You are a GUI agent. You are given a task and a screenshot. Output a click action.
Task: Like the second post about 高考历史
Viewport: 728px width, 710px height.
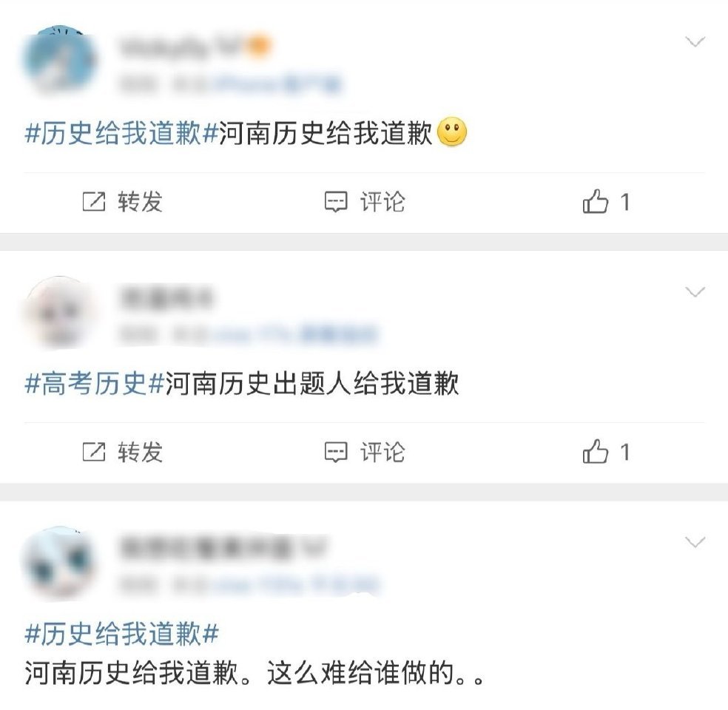[596, 451]
